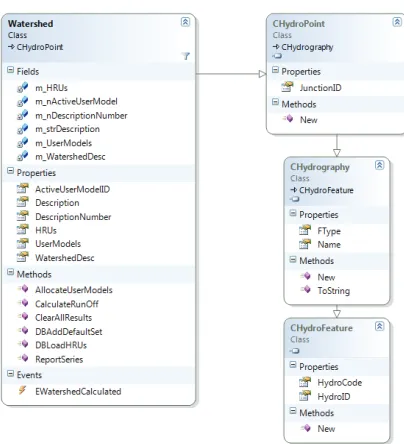Collapse the CHydroPoint class box chevron

coord(397,22)
